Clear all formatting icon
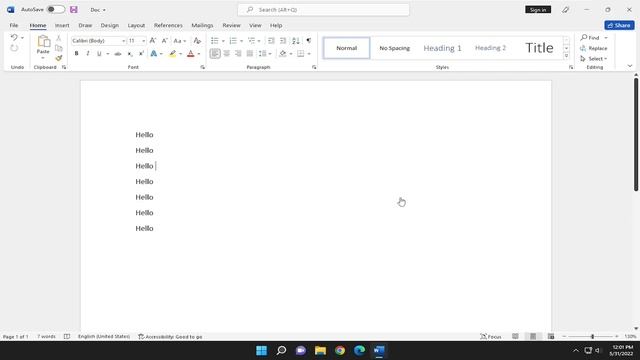Viewport: 640px width, 360px height. (197, 41)
